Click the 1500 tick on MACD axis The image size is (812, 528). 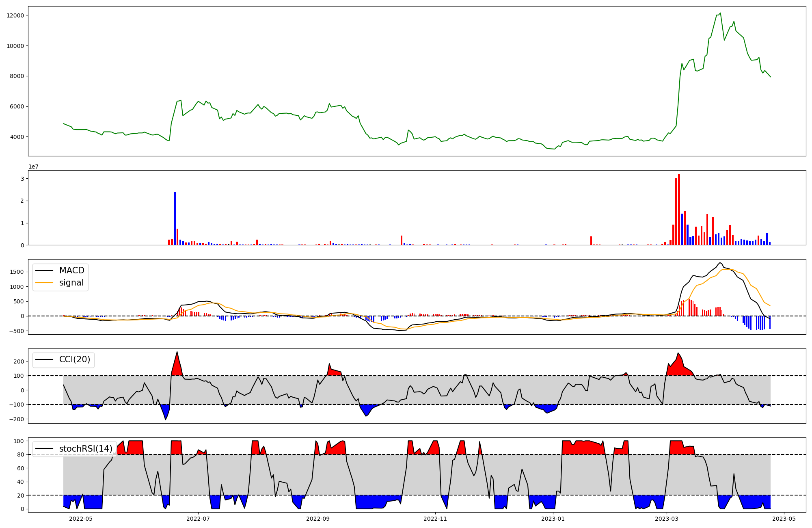pos(17,272)
